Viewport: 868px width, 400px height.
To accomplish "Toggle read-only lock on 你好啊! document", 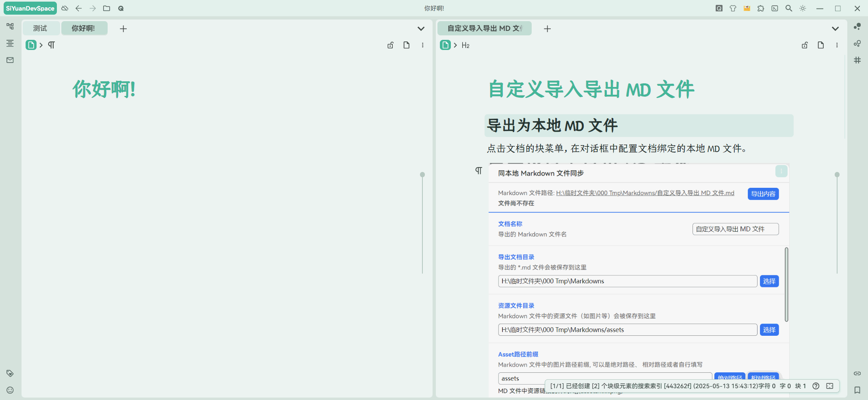I will coord(390,45).
